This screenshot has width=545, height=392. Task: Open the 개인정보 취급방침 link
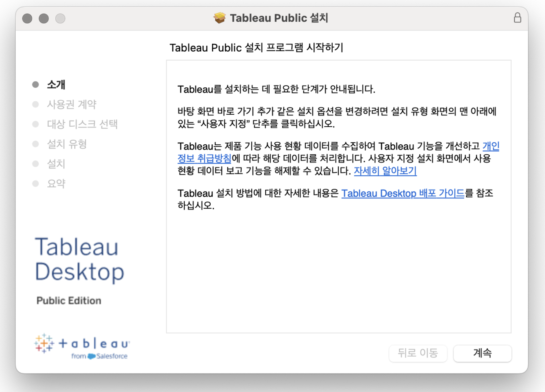click(204, 158)
